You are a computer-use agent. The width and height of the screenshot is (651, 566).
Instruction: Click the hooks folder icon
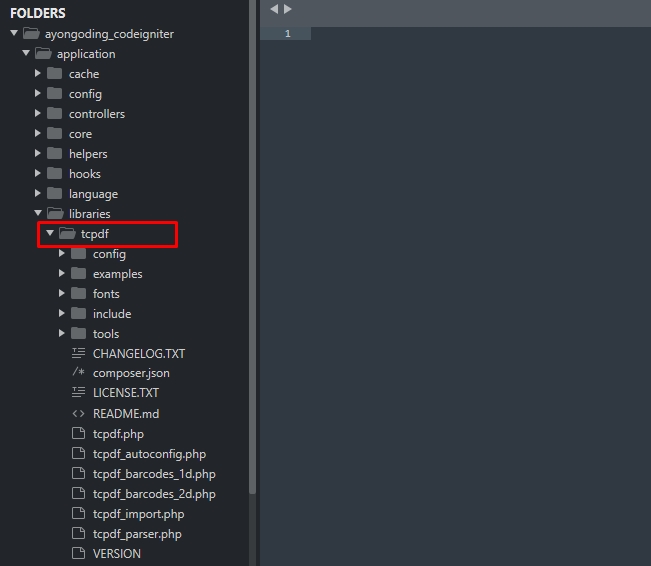pos(54,173)
